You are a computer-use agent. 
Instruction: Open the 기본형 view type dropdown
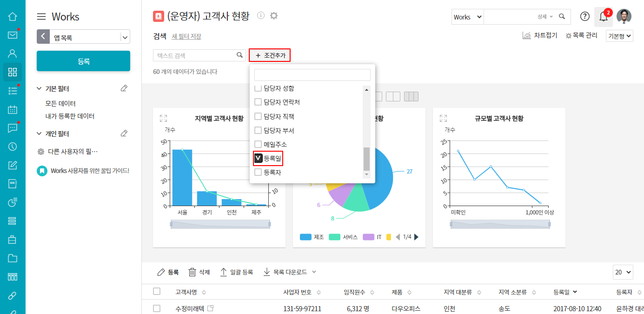(619, 36)
